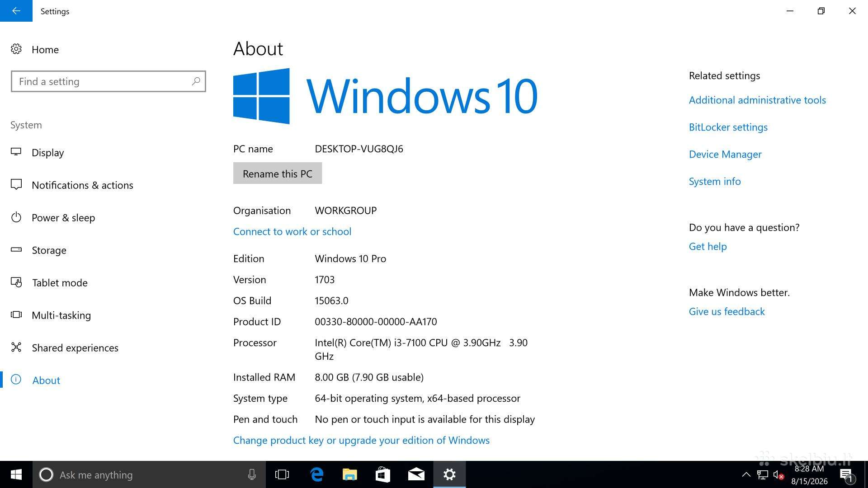Open Home via the gear icon
Viewport: 868px width, 488px height.
[16, 49]
